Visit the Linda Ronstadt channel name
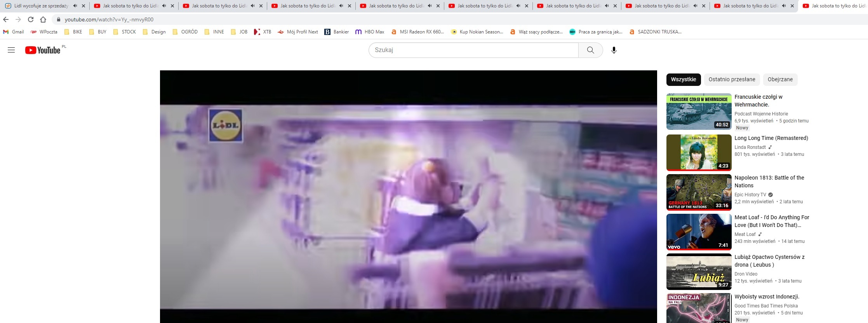This screenshot has width=868, height=323. pyautogui.click(x=750, y=147)
